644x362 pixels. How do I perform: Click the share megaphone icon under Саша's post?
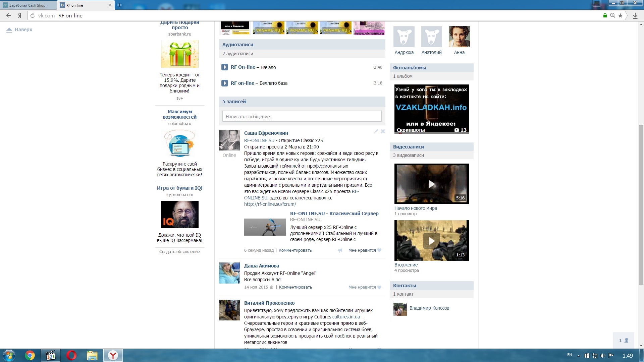pyautogui.click(x=340, y=250)
